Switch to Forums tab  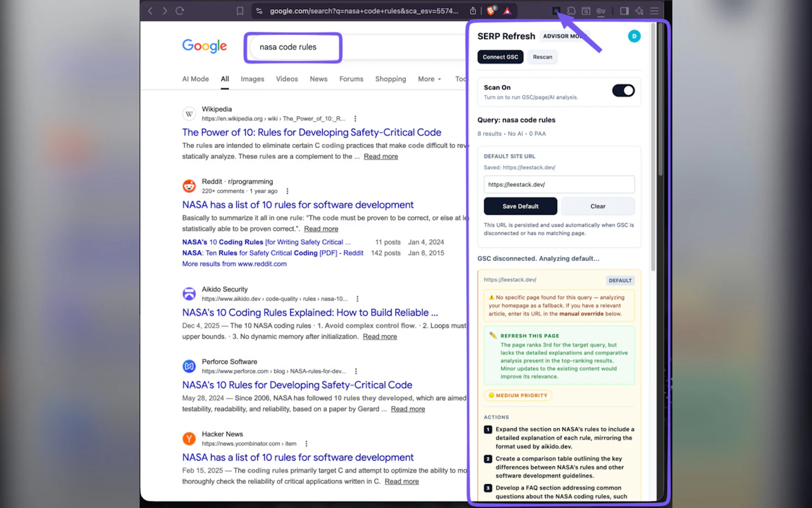tap(351, 79)
